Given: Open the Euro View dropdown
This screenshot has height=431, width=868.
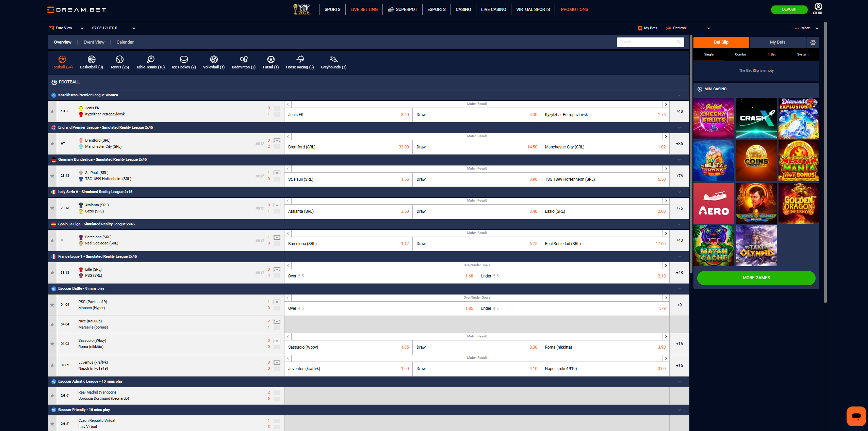Looking at the screenshot, I should pyautogui.click(x=66, y=28).
